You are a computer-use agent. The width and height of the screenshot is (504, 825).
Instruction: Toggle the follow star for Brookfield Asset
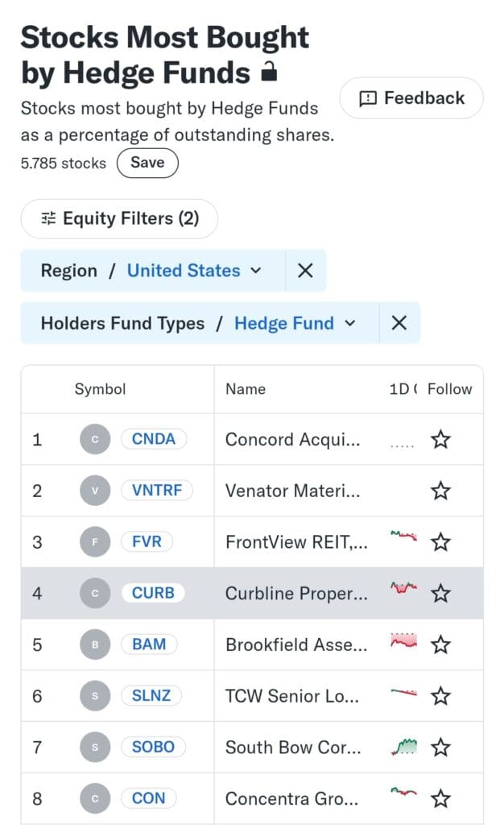pyautogui.click(x=440, y=645)
